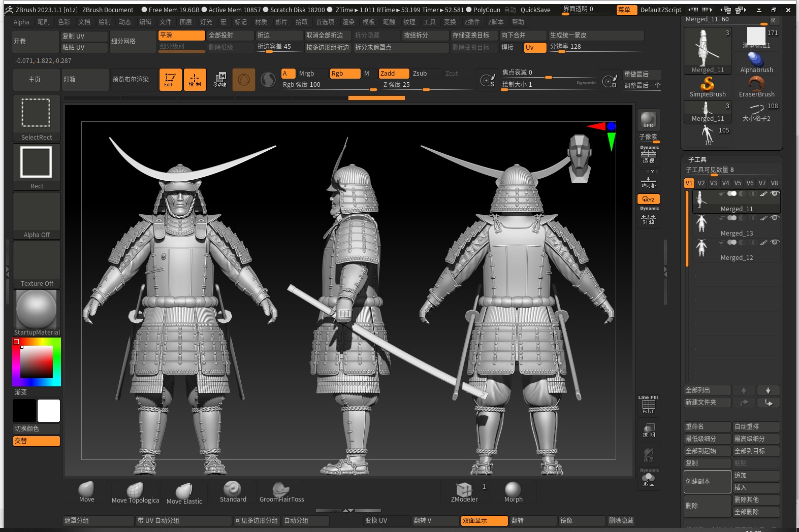This screenshot has width=799, height=532.
Task: Select the Standard brush
Action: click(x=233, y=492)
